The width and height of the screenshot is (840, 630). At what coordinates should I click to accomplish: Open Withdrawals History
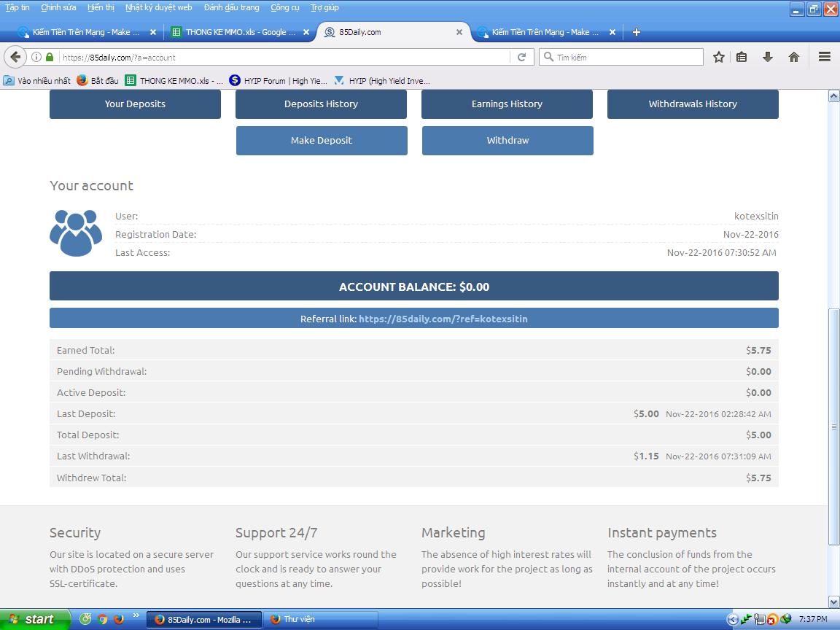pos(693,104)
